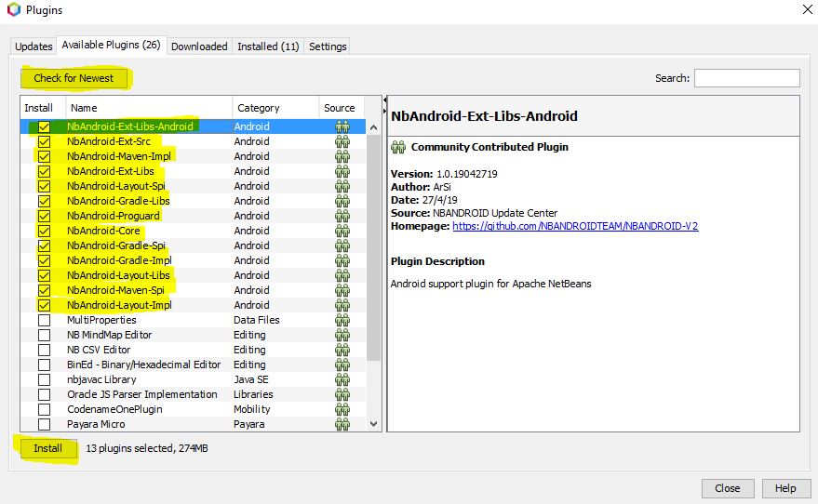Click source icon in NbAndroid-Gradle-Spi row
The height and width of the screenshot is (504, 818).
pos(342,245)
